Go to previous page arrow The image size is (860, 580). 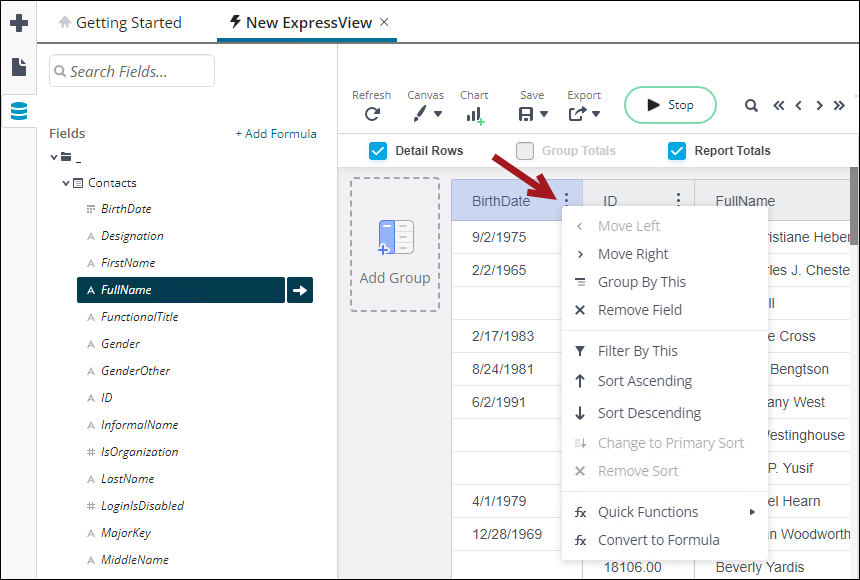pos(799,105)
